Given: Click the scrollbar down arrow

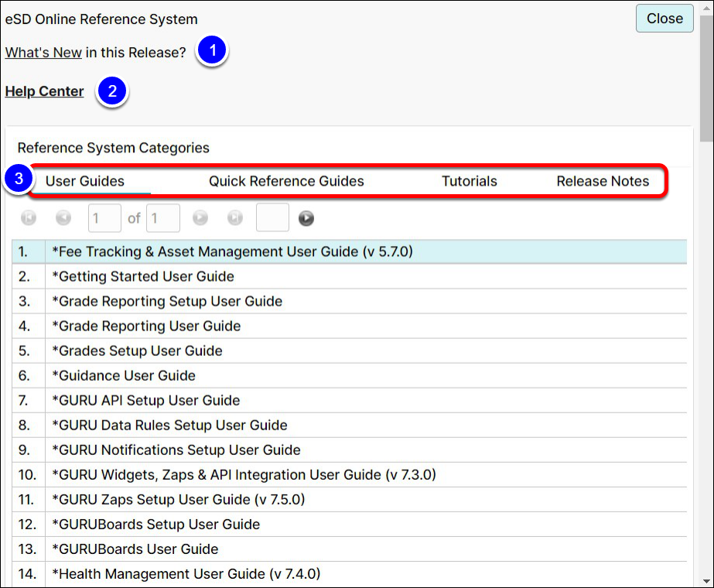Looking at the screenshot, I should [x=707, y=581].
